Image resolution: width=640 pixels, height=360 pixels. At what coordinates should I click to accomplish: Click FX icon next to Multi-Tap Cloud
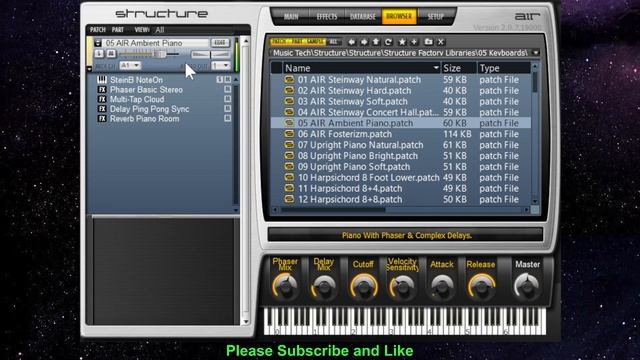(x=102, y=99)
